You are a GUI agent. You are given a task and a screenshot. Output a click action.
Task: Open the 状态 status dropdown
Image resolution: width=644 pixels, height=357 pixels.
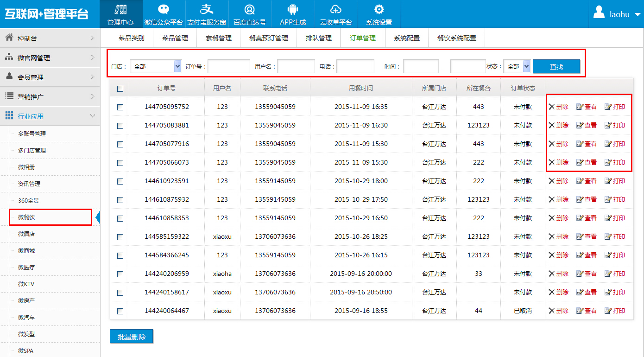tap(517, 66)
